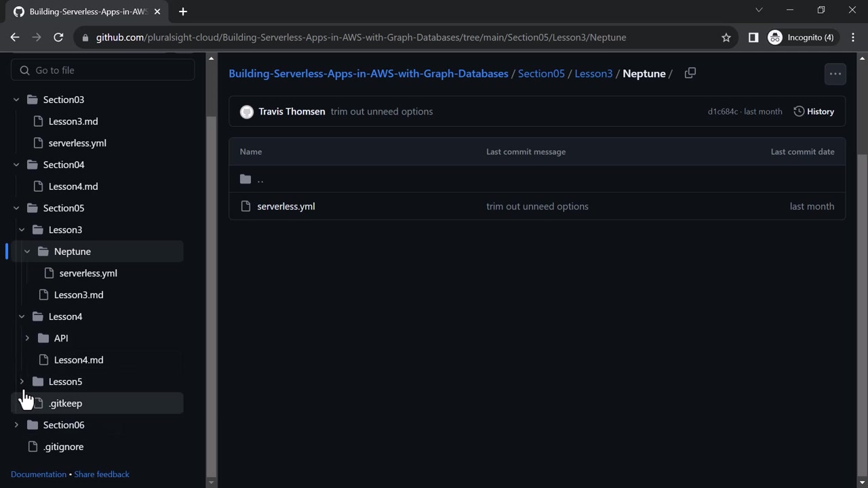868x488 pixels.
Task: Open the browser side panel
Action: 753,37
